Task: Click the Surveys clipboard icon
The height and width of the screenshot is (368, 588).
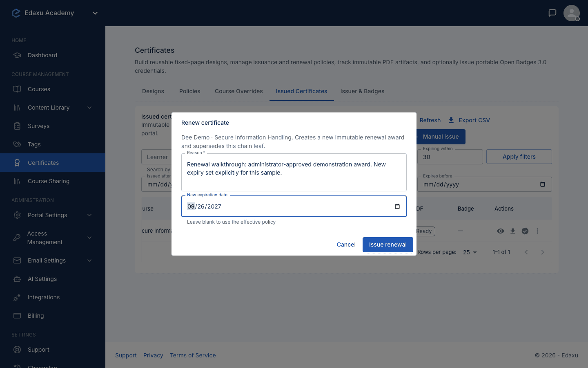Action: (17, 126)
